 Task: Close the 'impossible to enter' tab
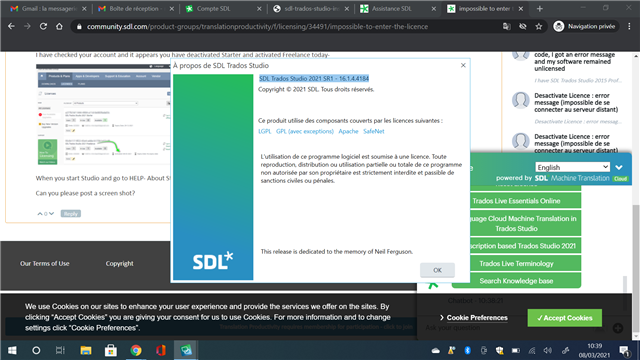click(521, 9)
